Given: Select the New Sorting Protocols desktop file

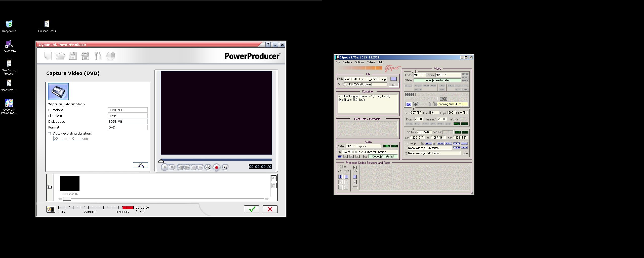Looking at the screenshot, I should [x=9, y=67].
